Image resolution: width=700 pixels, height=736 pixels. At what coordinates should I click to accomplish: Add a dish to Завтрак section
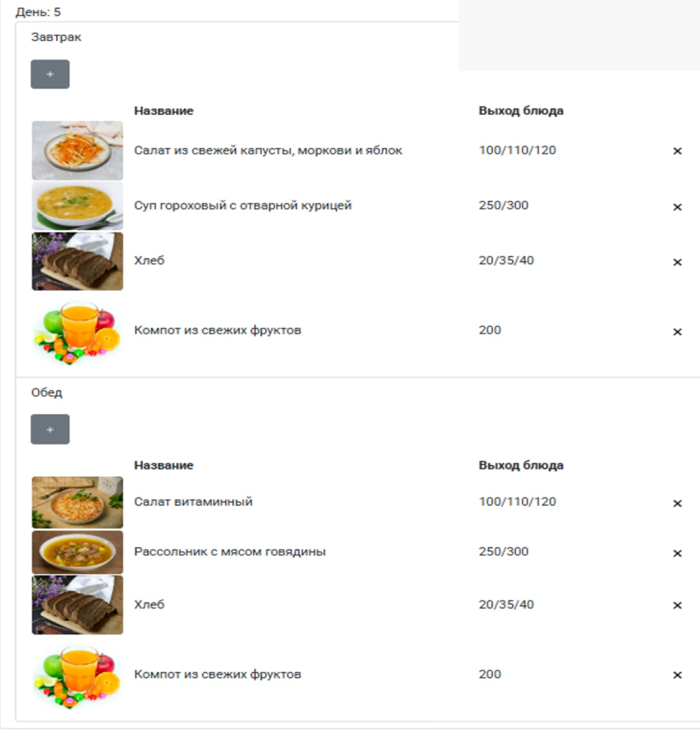(50, 74)
